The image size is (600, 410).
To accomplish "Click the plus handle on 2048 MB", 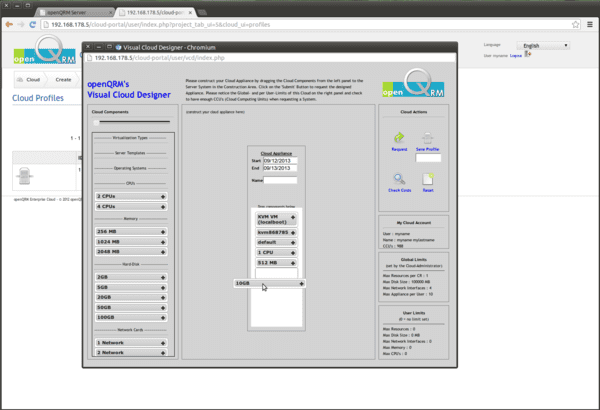I will [163, 252].
